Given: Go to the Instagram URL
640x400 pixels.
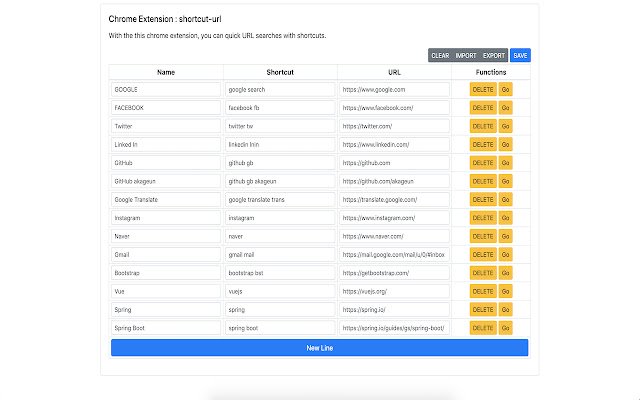Looking at the screenshot, I should [x=505, y=218].
